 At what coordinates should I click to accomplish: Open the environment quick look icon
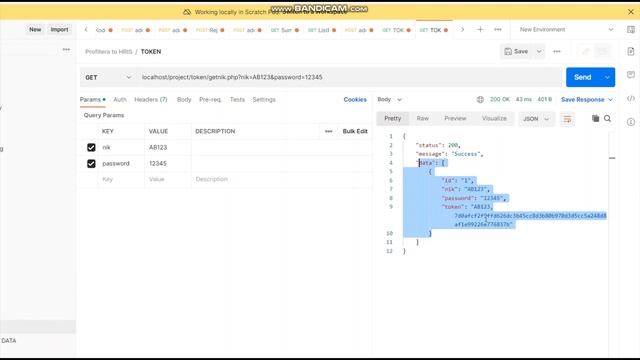(631, 29)
